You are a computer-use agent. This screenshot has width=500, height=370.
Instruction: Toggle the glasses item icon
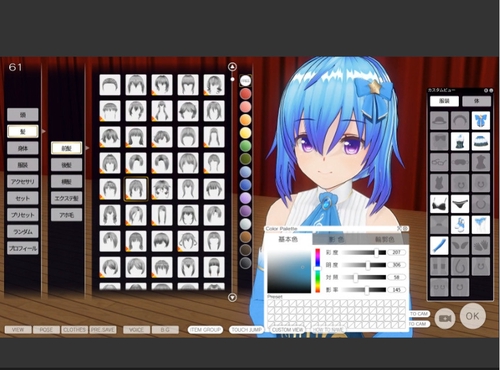439,162
